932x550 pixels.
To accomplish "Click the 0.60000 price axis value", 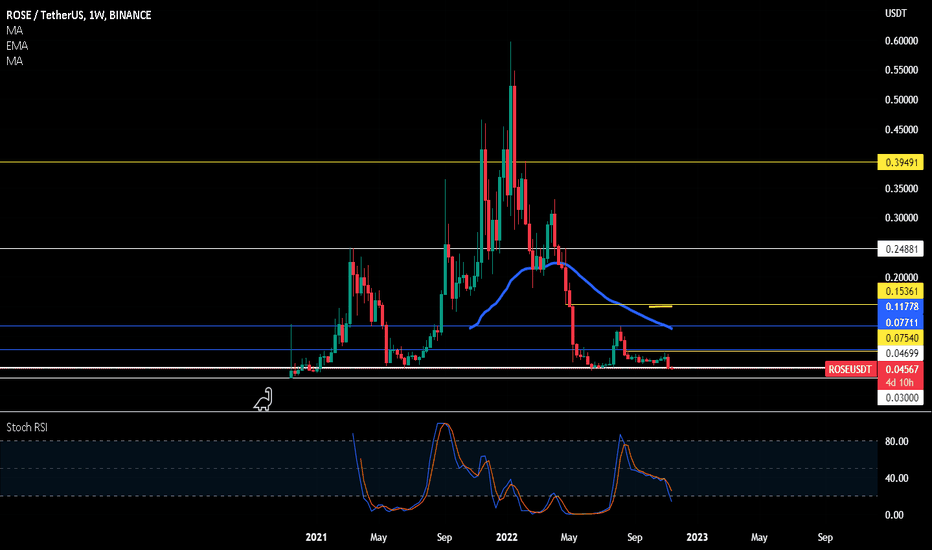I will [901, 41].
